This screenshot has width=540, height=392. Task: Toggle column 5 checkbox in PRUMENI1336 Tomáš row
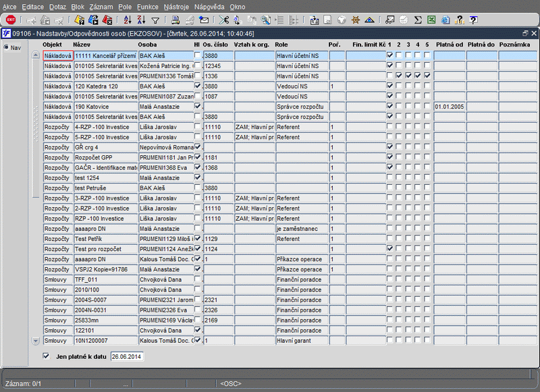tap(427, 76)
